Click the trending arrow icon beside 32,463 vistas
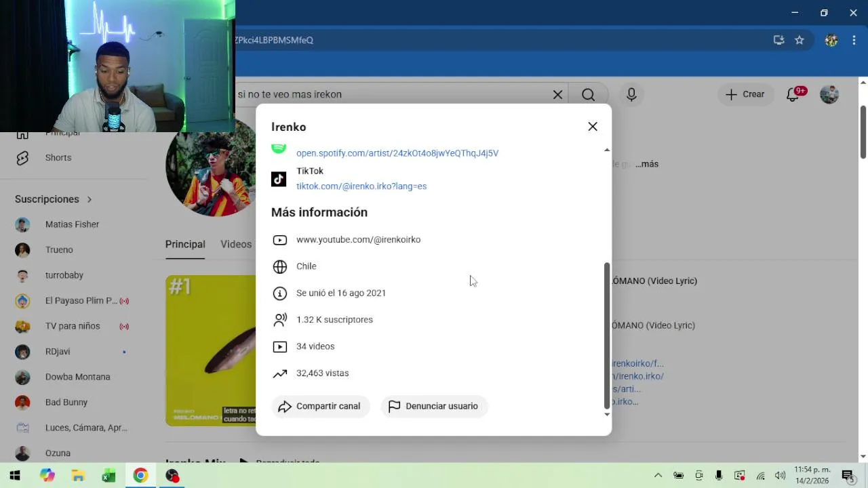The width and height of the screenshot is (868, 488). tap(280, 373)
